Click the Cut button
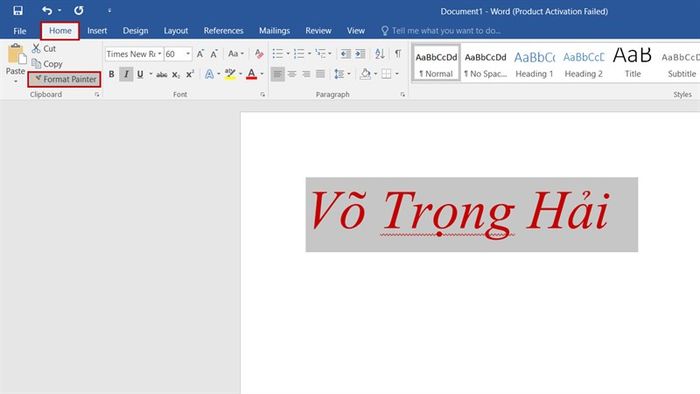Viewport: 700px width, 394px height. [x=44, y=49]
